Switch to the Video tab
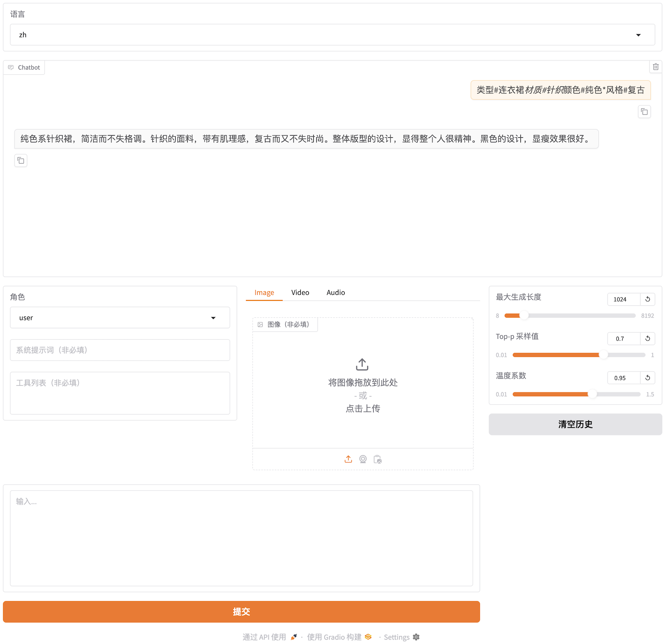 click(x=300, y=293)
